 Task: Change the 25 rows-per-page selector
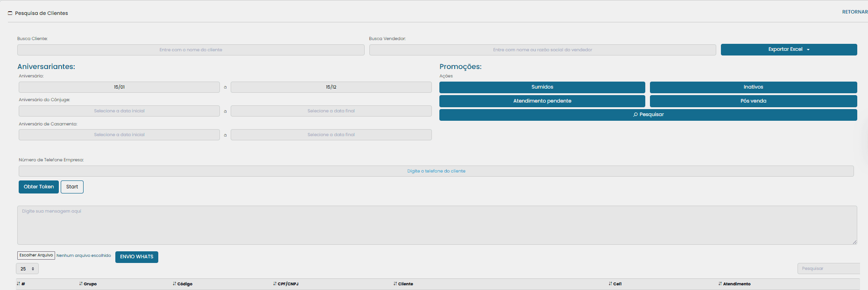tap(27, 269)
